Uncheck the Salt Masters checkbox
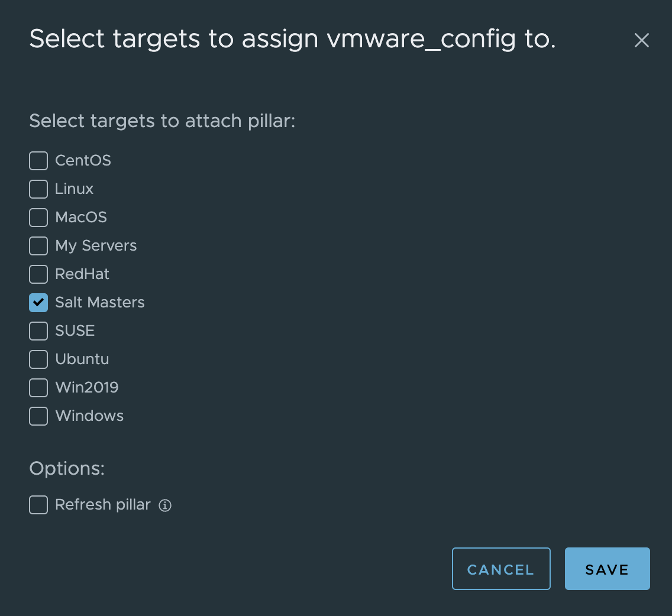Image resolution: width=672 pixels, height=616 pixels. [38, 303]
